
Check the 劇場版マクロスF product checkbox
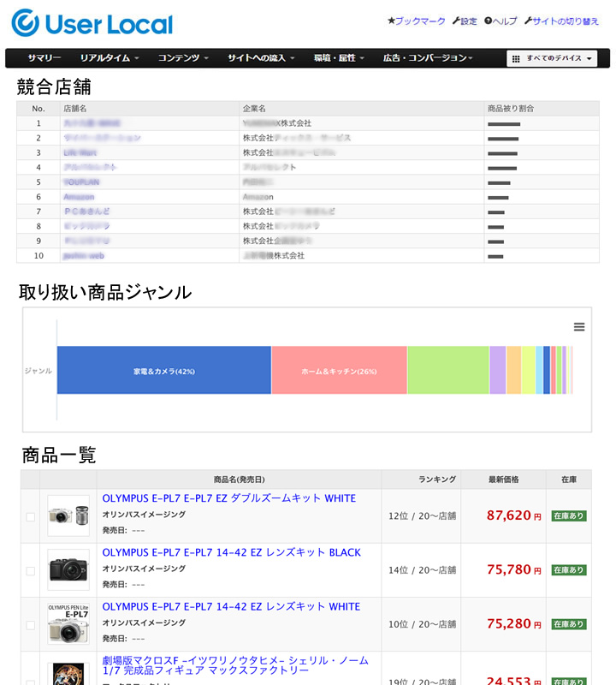click(x=31, y=682)
